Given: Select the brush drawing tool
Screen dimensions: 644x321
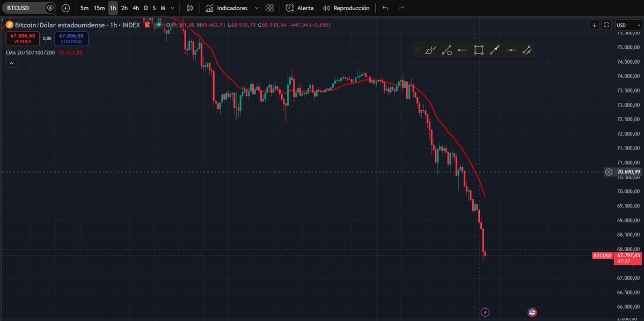Looking at the screenshot, I should pos(431,50).
